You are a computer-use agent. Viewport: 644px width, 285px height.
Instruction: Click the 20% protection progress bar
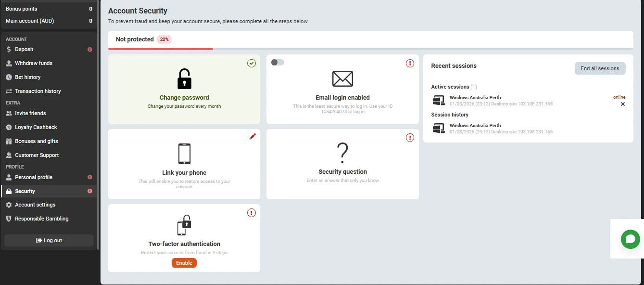tap(160, 48)
